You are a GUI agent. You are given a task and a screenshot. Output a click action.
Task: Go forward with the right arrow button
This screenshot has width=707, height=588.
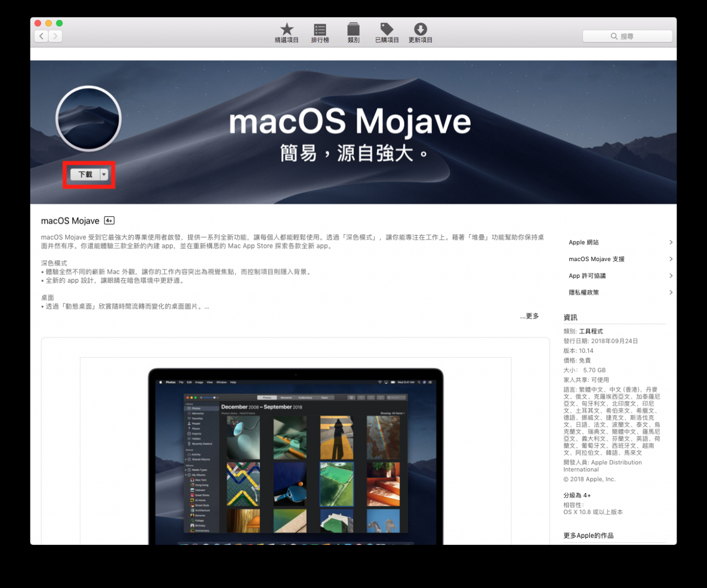(55, 36)
